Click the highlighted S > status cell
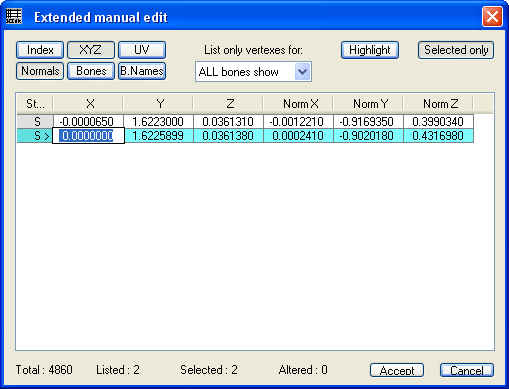Image resolution: width=509 pixels, height=389 pixels. (x=35, y=136)
